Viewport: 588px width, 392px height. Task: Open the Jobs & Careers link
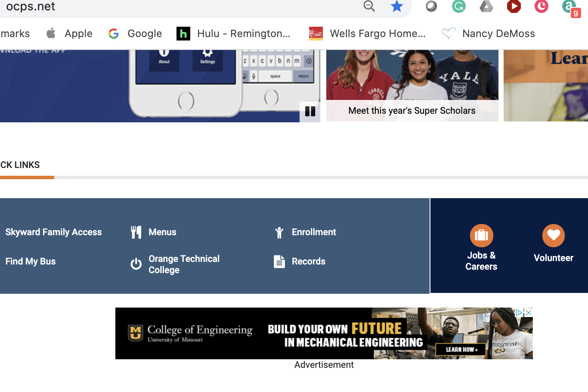pyautogui.click(x=481, y=261)
